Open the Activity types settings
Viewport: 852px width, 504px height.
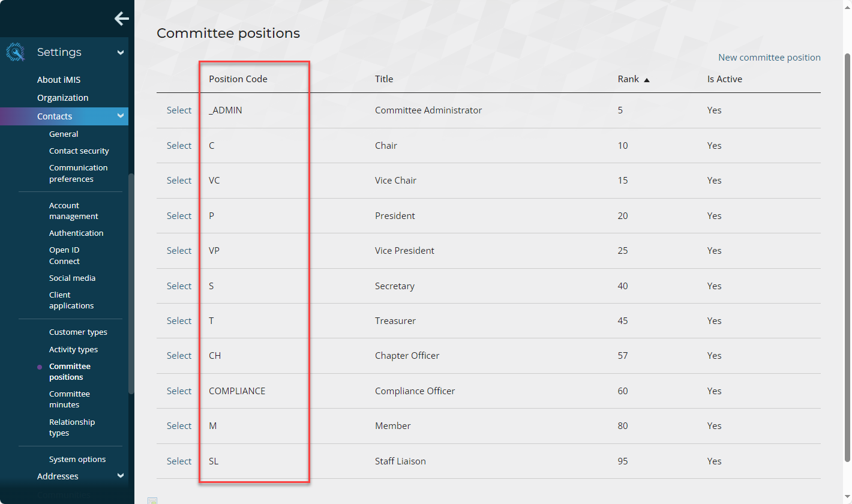pos(73,349)
